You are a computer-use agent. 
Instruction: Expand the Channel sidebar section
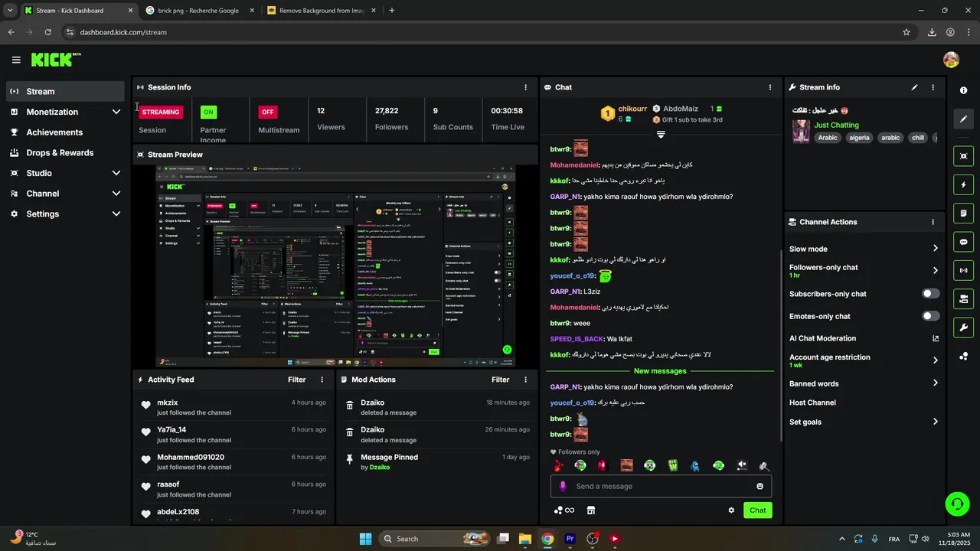coord(116,194)
